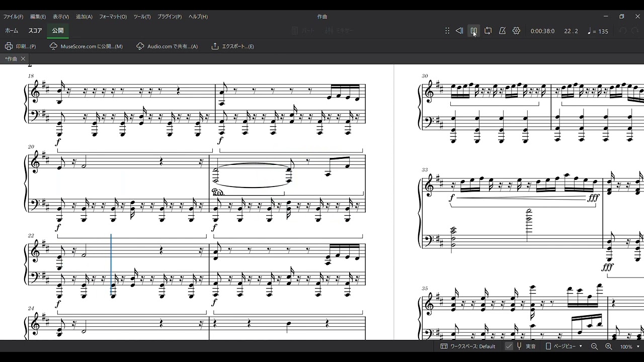
Task: Restore down the window
Action: pos(621,17)
